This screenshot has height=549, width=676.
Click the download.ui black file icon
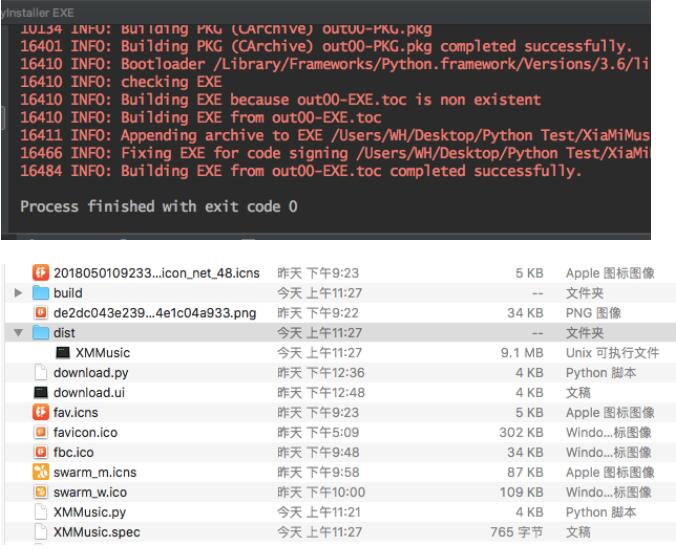41,392
